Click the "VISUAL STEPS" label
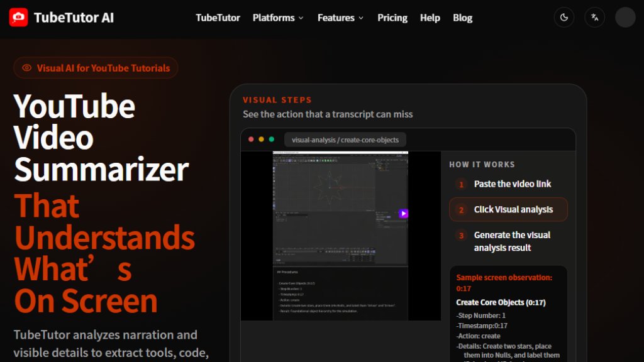Screen dimensions: 644x362 point(277,100)
